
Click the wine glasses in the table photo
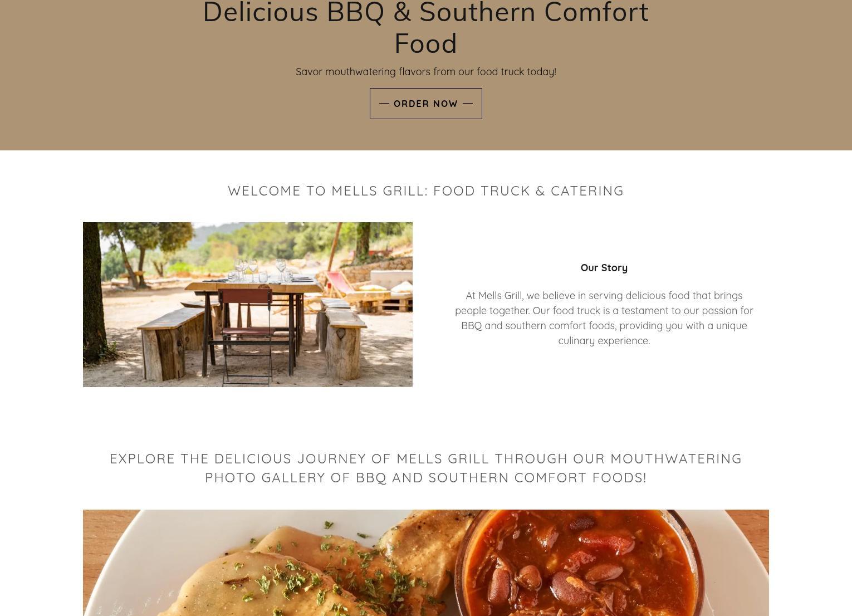point(262,268)
